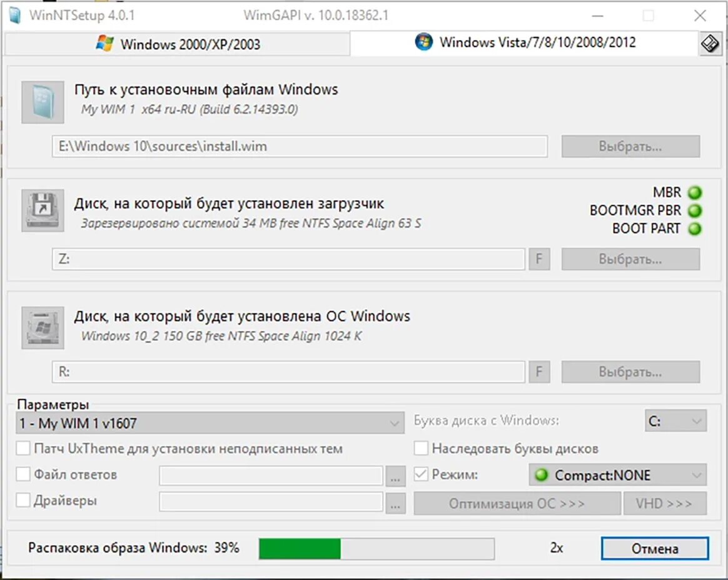The image size is (728, 580).
Task: Browse for answer file with ... button
Action: click(x=395, y=476)
